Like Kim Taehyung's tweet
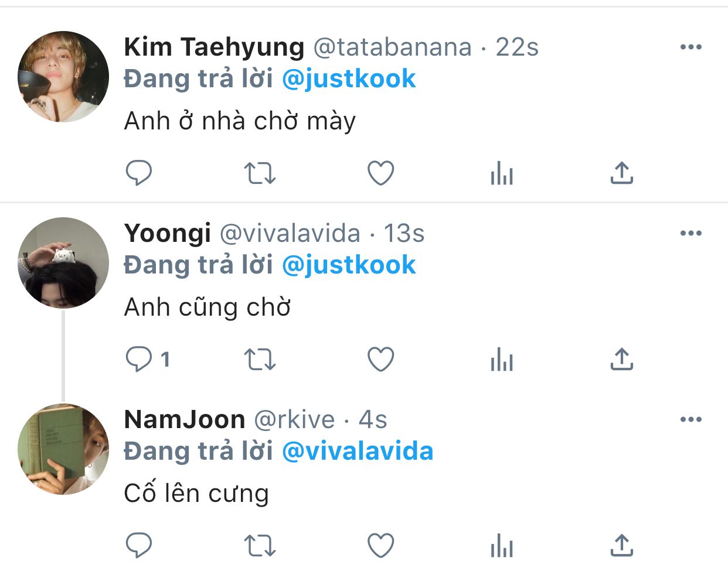 (380, 173)
